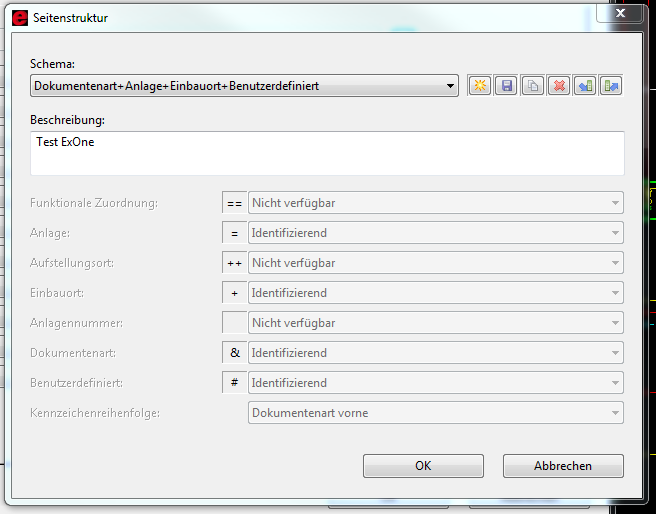656x514 pixels.
Task: Click the Benutzerdefiniert: label
Action: pyautogui.click(x=77, y=383)
